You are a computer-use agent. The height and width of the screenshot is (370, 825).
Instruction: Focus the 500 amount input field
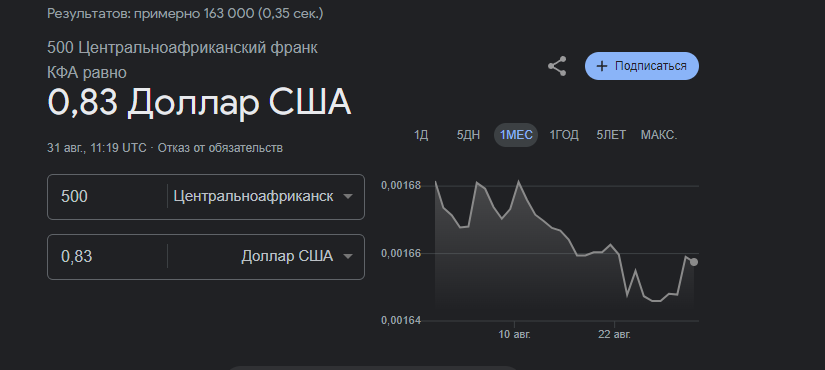coord(107,196)
